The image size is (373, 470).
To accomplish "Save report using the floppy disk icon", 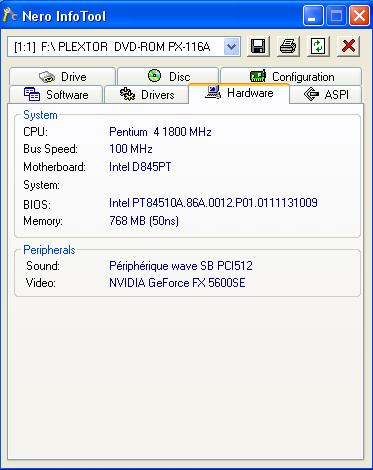I will (x=258, y=46).
